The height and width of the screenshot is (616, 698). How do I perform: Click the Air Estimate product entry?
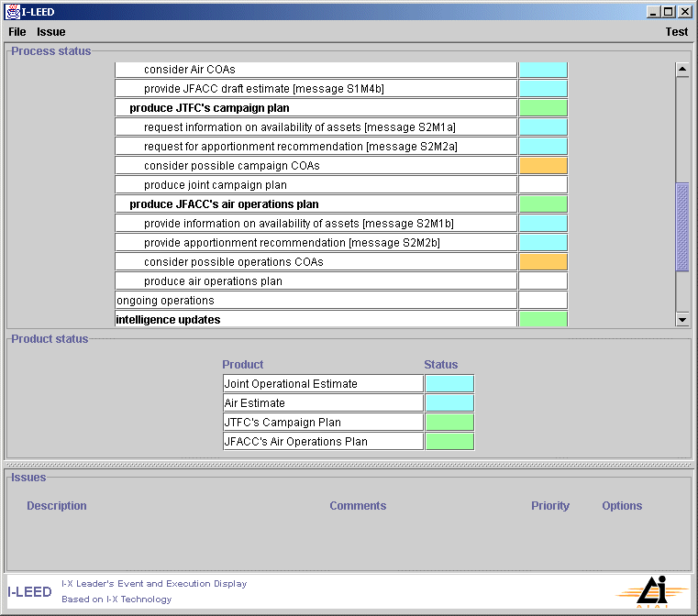click(x=323, y=403)
